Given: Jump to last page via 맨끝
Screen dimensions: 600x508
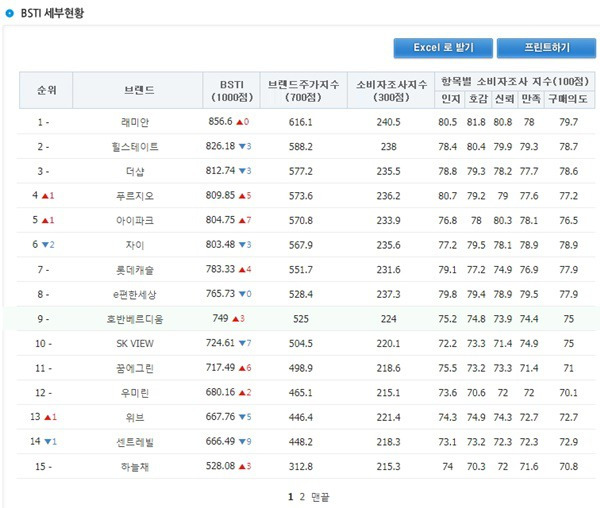Looking at the screenshot, I should (320, 497).
